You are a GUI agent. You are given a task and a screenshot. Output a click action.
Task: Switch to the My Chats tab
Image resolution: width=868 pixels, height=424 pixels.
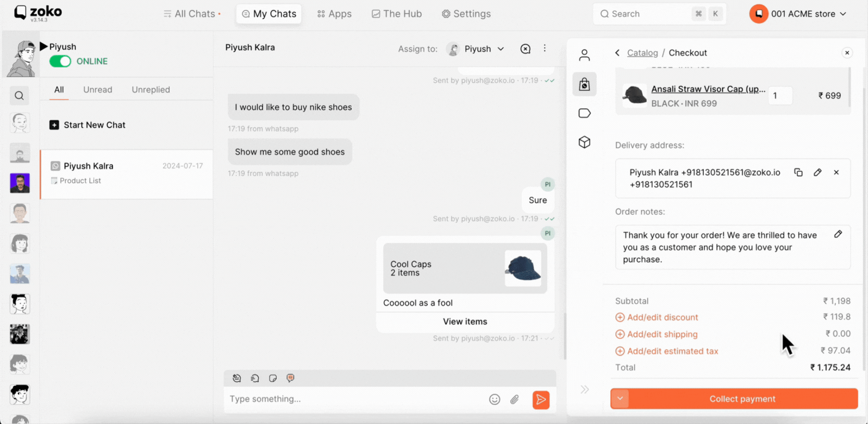[269, 14]
